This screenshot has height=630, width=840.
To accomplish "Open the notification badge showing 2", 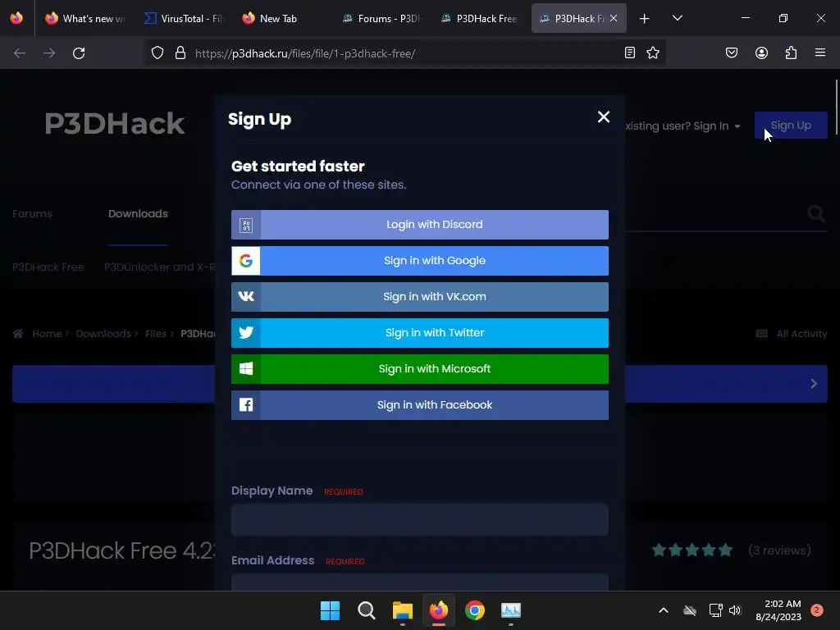I will click(x=817, y=610).
